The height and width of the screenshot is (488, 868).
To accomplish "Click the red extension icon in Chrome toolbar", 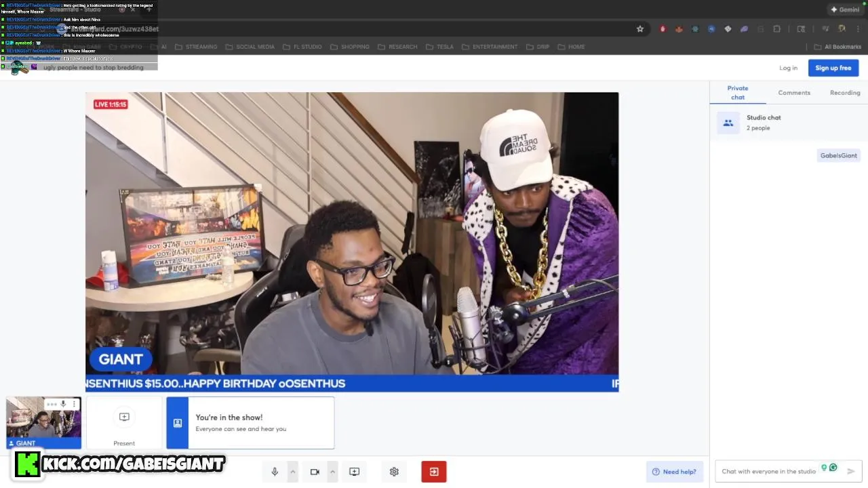I will pos(663,29).
